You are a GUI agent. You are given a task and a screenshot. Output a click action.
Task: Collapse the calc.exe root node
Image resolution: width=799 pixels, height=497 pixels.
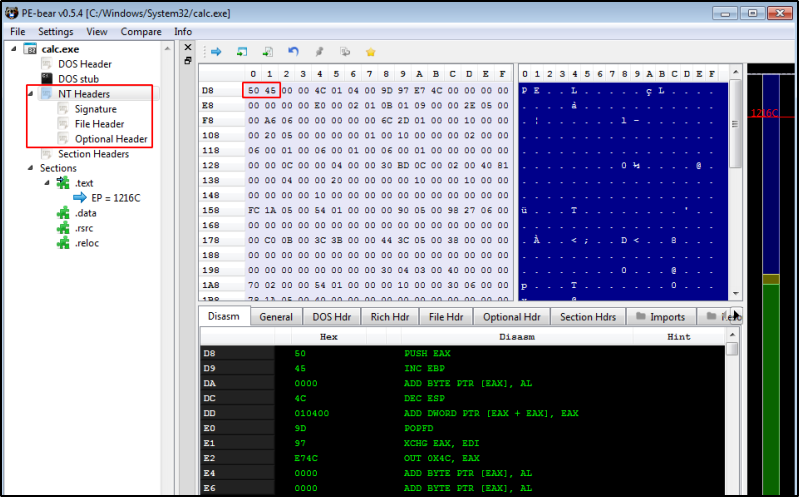pos(14,48)
